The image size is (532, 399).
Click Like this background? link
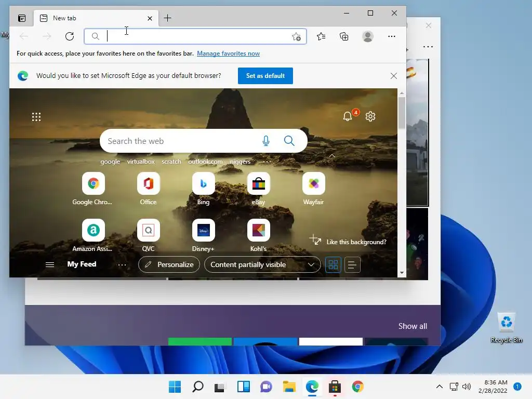tap(356, 242)
